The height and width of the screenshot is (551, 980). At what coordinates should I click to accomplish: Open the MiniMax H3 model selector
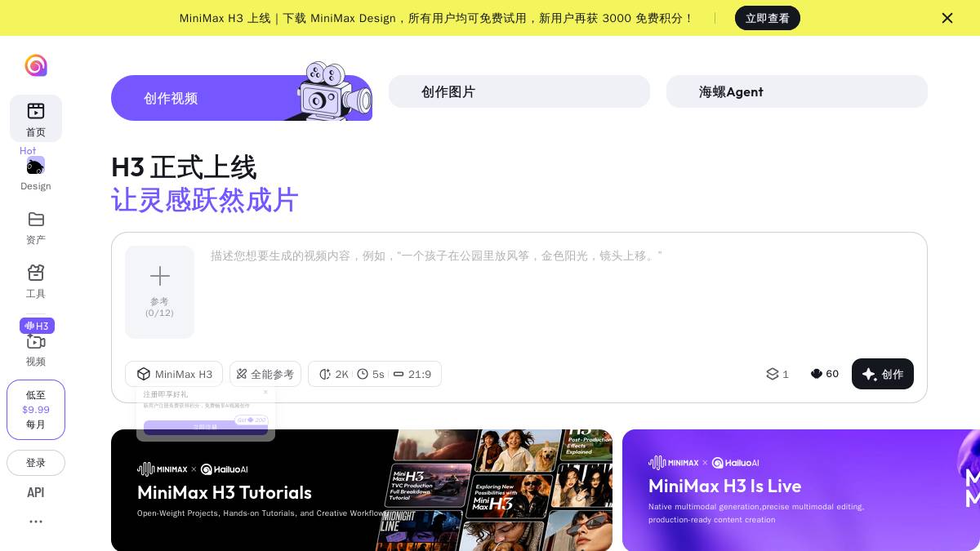[174, 374]
